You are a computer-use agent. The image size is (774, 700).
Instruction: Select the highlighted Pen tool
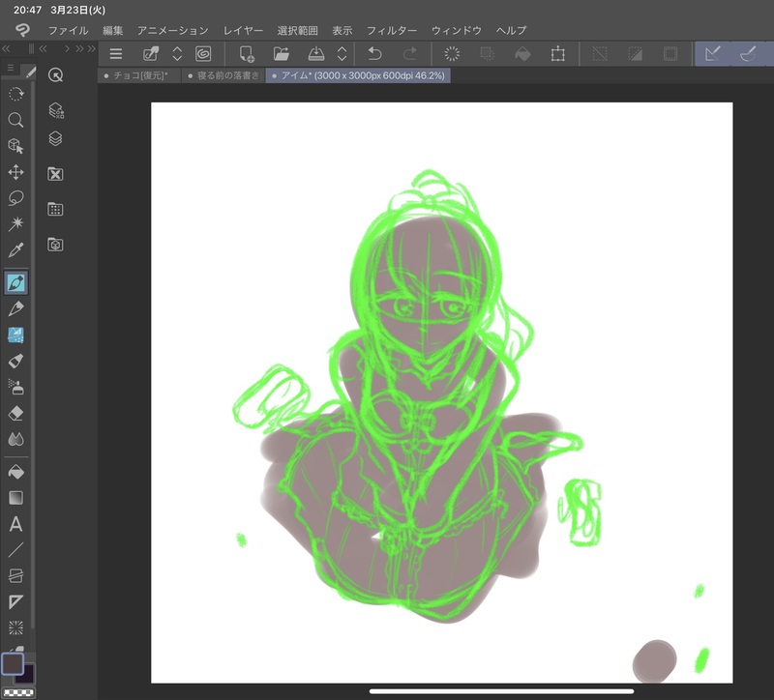point(15,283)
